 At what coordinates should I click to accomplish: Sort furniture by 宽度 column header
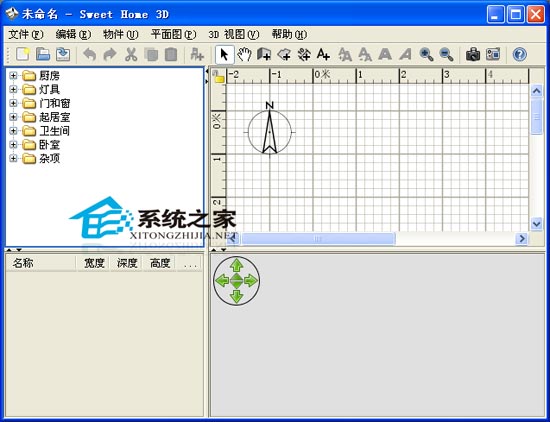93,263
